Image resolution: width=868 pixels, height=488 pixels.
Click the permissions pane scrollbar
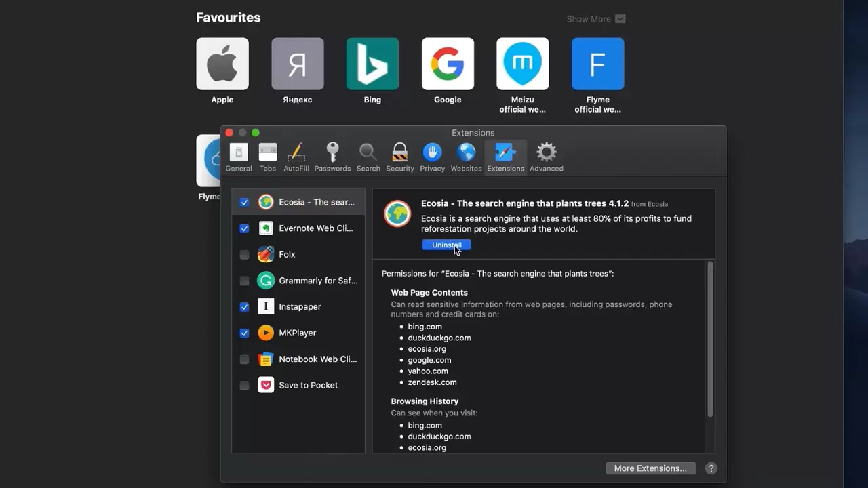(x=710, y=339)
